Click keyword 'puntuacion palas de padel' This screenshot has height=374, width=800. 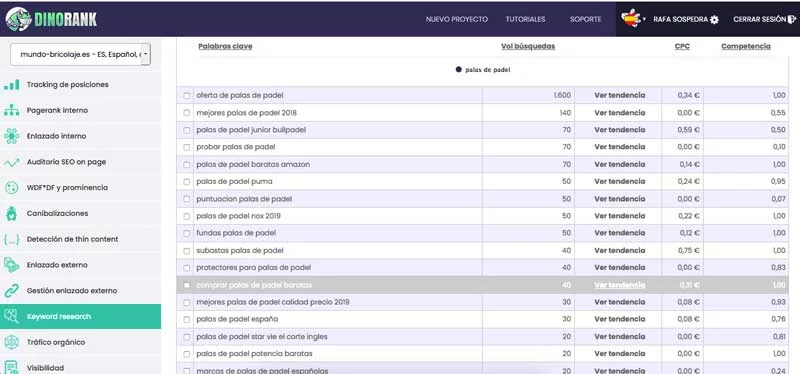(x=244, y=199)
